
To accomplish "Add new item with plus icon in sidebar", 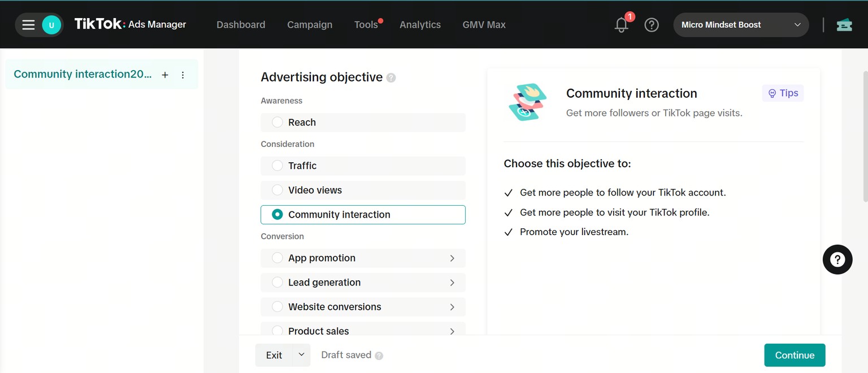I will (165, 75).
